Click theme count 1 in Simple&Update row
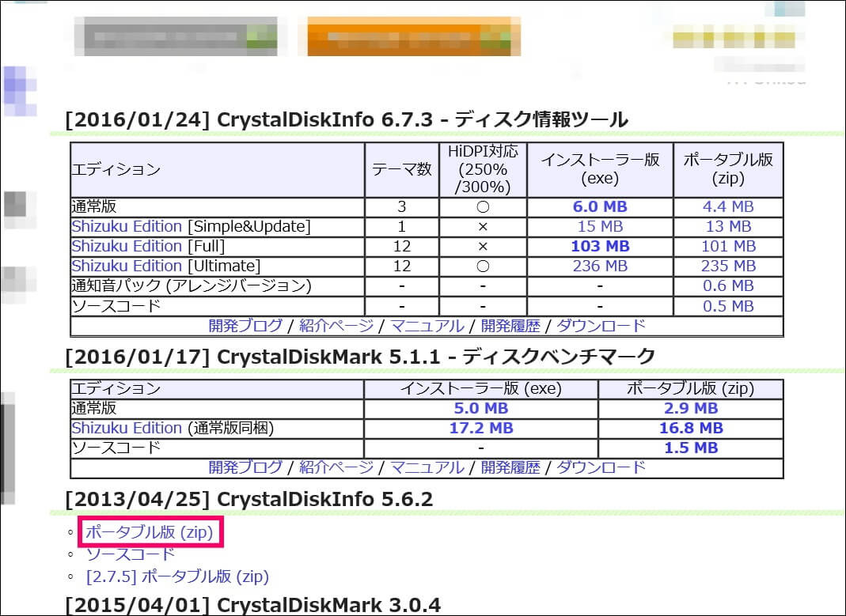This screenshot has height=616, width=846. tap(401, 227)
